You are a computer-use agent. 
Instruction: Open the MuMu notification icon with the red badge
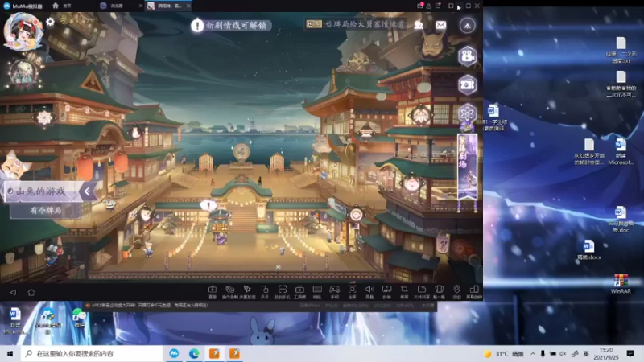click(419, 6)
